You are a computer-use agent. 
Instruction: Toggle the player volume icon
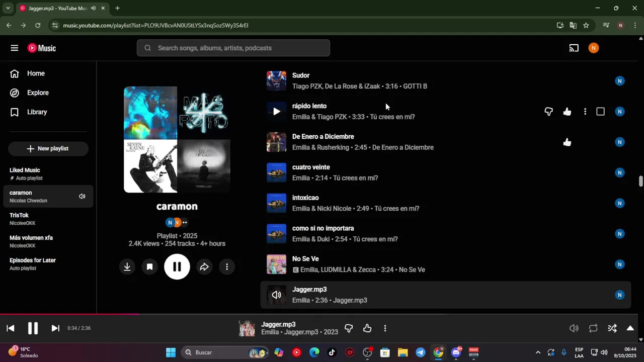coord(574,328)
